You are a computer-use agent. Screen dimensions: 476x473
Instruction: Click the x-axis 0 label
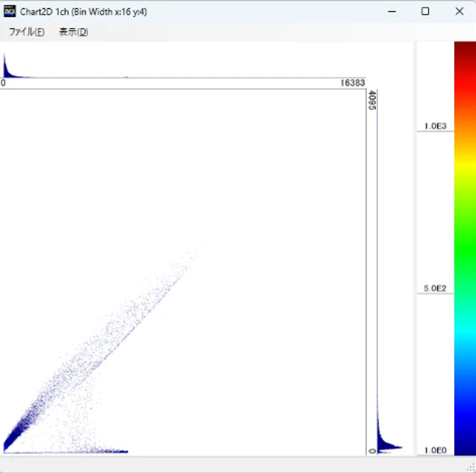[x=3, y=83]
